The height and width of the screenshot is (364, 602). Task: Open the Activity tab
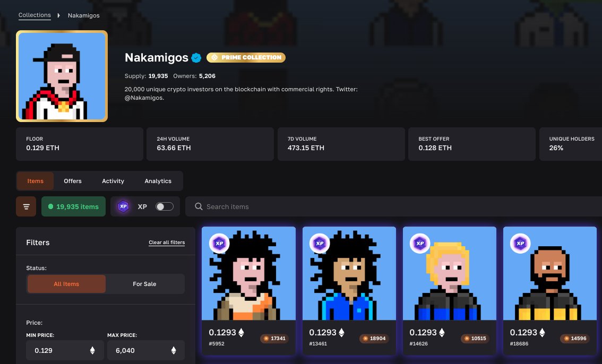(x=113, y=181)
